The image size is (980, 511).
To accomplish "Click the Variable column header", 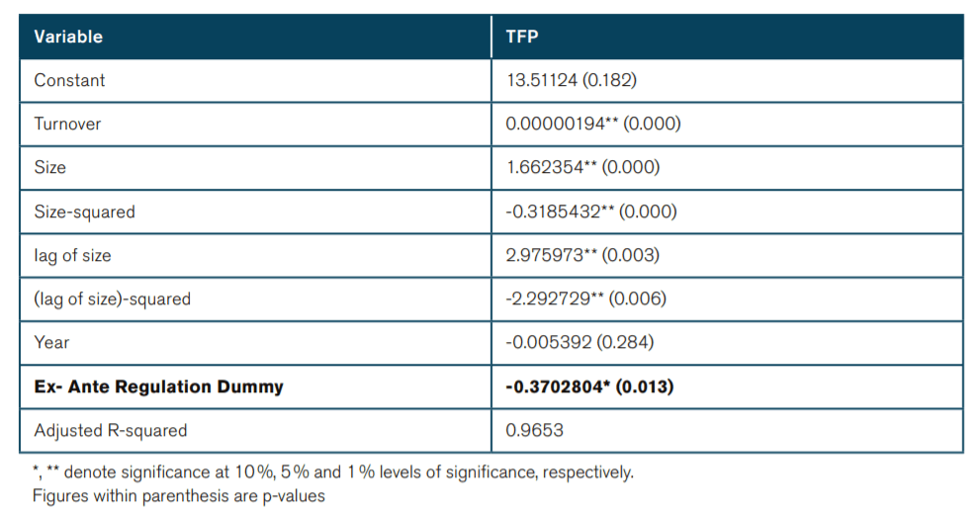I will (x=68, y=38).
